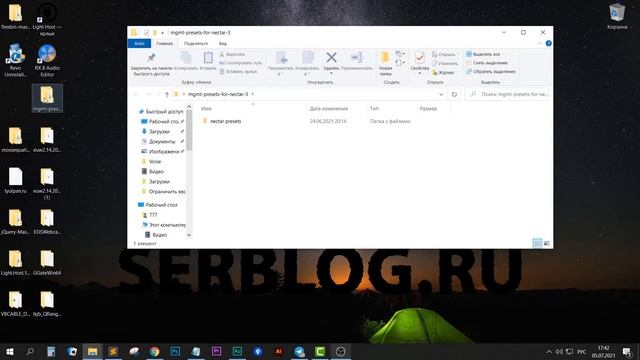Click the navigation pane scroll up arrow
The width and height of the screenshot is (640, 360).
point(189,107)
